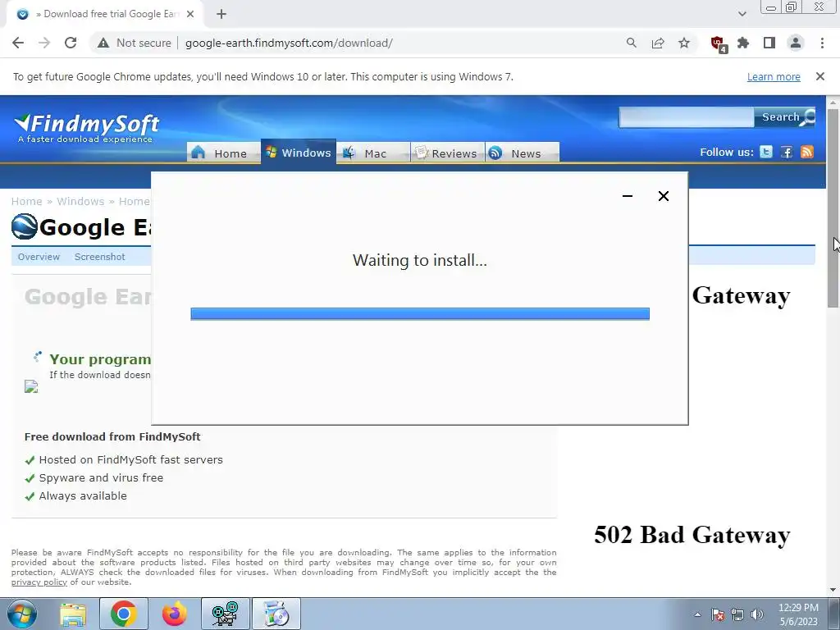Image resolution: width=840 pixels, height=630 pixels.
Task: Open the Extensions puzzle icon
Action: 743,43
